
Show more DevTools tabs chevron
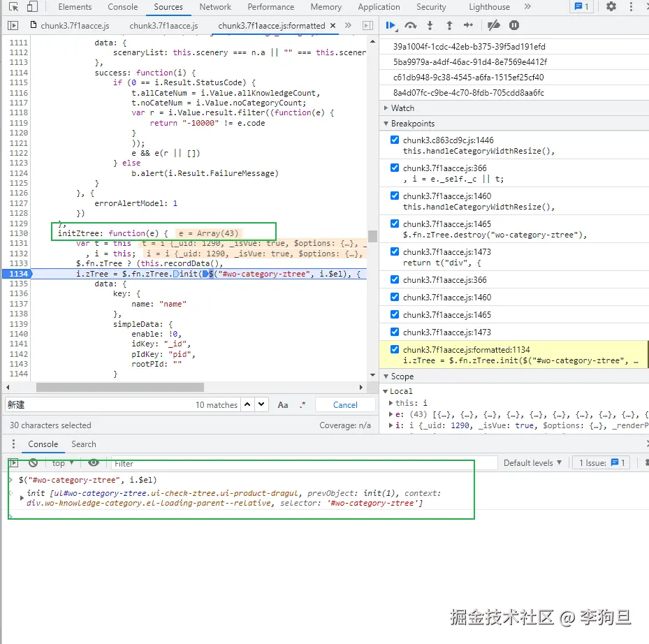[x=527, y=6]
